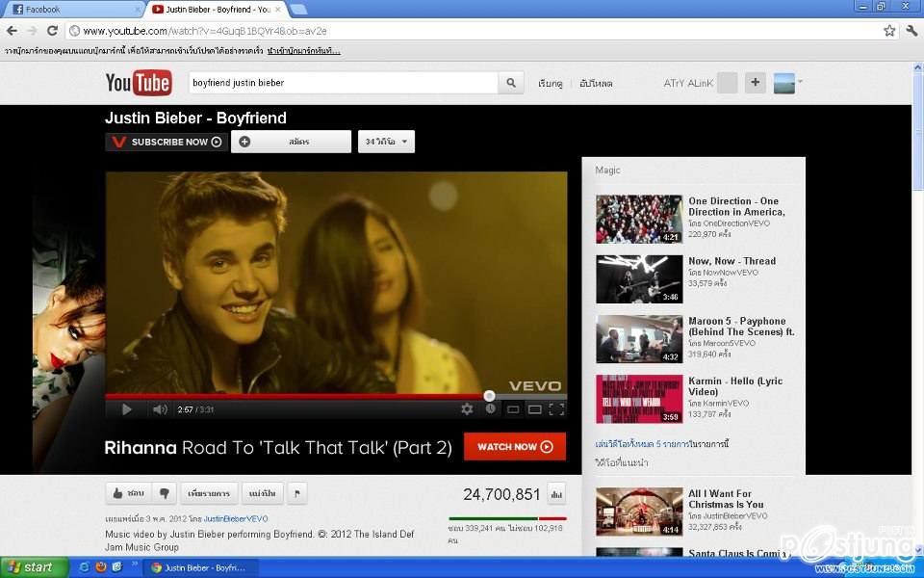Open Karmin Hello Lyric Video thumbnail

tap(639, 399)
